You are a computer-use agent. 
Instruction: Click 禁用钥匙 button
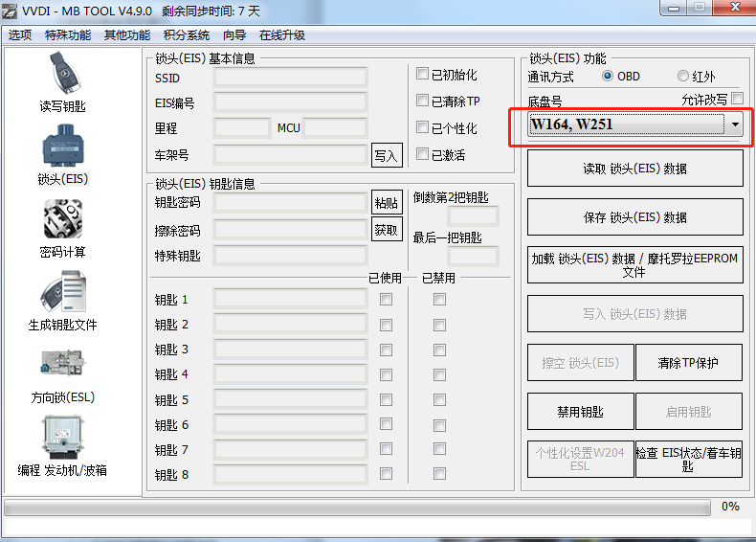pyautogui.click(x=581, y=412)
